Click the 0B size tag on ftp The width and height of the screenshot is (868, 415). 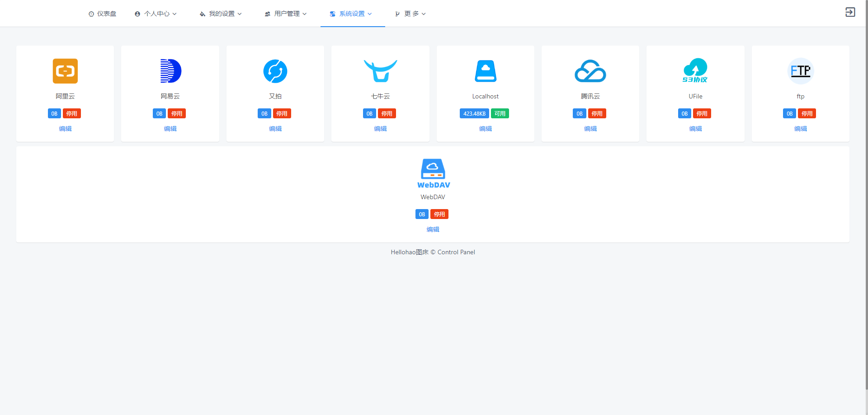coord(790,113)
